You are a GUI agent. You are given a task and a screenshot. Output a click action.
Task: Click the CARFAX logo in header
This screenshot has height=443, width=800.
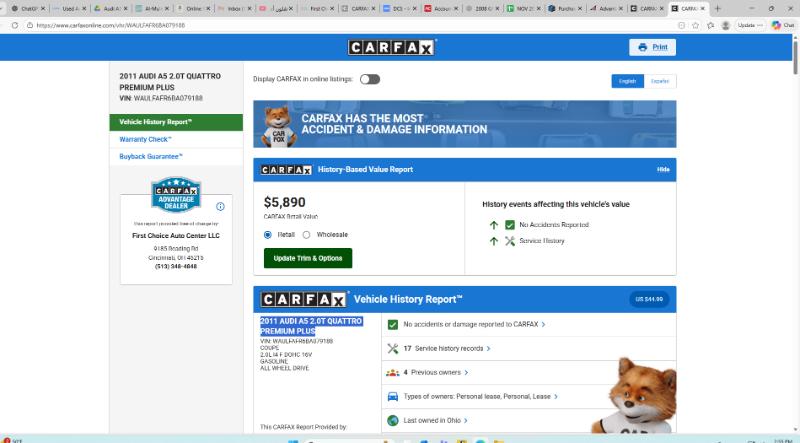(392, 47)
